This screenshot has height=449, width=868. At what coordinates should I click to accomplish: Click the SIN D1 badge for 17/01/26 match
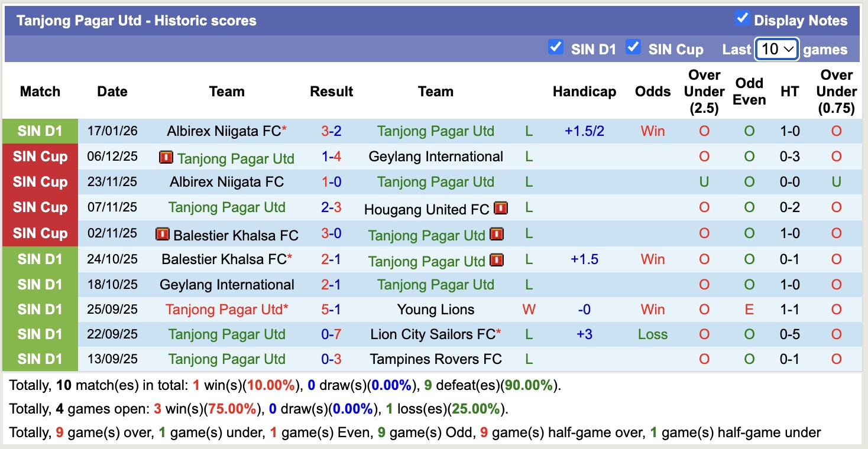click(x=40, y=131)
